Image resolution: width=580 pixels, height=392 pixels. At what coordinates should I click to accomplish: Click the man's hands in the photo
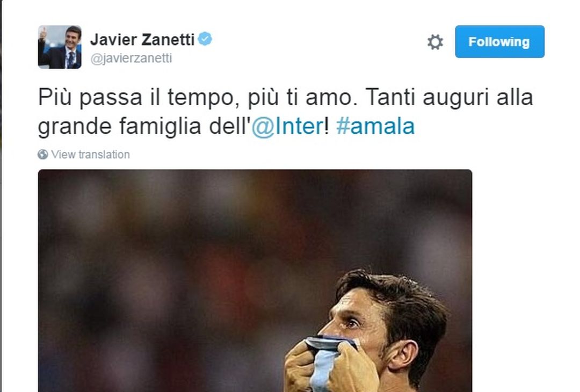333,366
